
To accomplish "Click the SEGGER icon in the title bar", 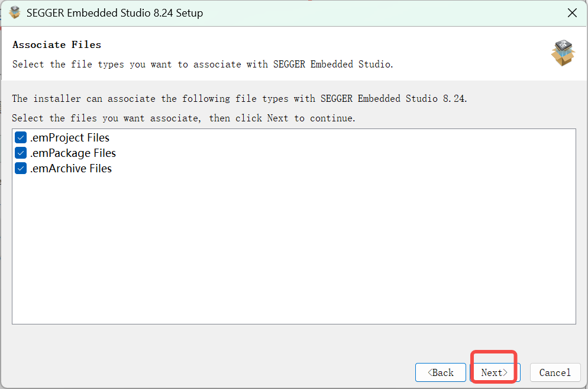I will point(14,12).
